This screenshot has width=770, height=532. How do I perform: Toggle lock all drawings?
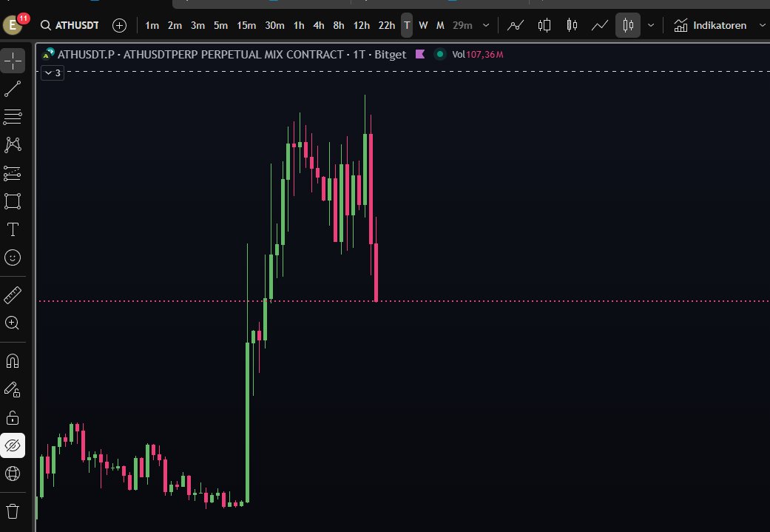(13, 417)
